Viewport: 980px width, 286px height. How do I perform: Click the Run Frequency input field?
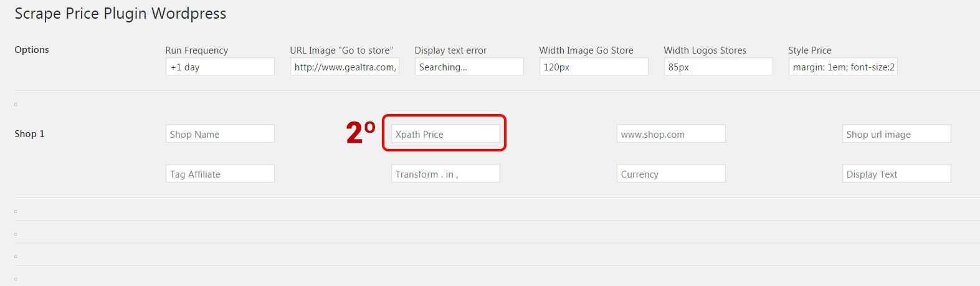(220, 67)
